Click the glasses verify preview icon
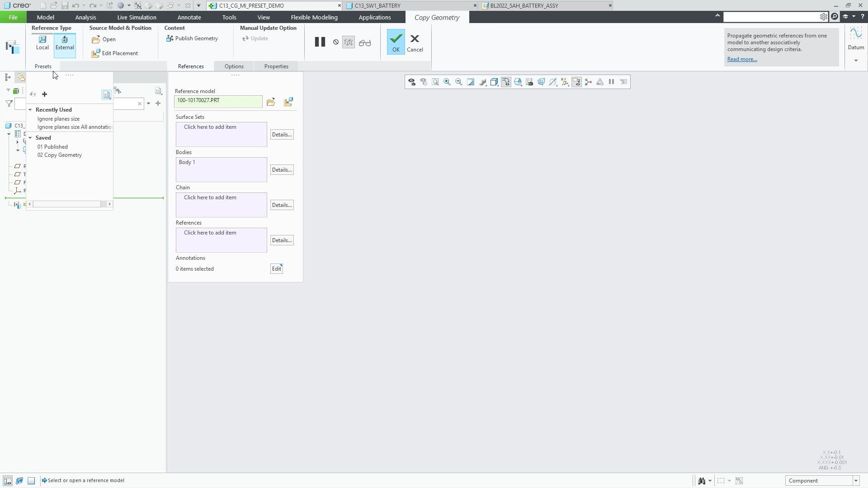This screenshot has height=488, width=868. 365,43
